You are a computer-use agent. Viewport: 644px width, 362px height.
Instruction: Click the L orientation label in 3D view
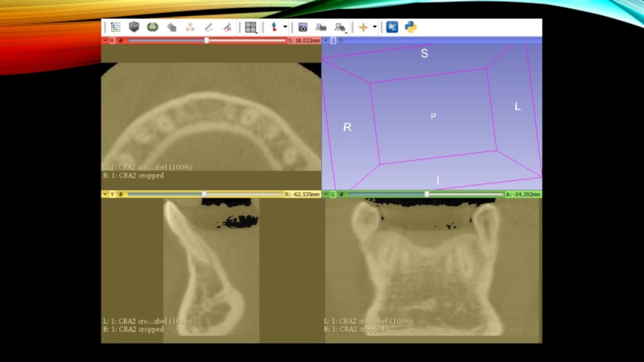coord(518,106)
